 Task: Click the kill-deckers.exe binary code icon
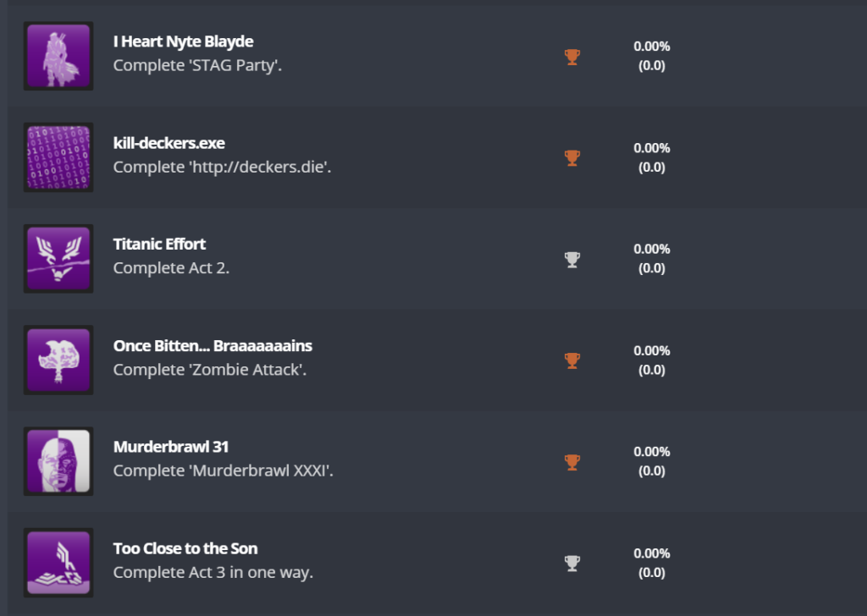58,157
